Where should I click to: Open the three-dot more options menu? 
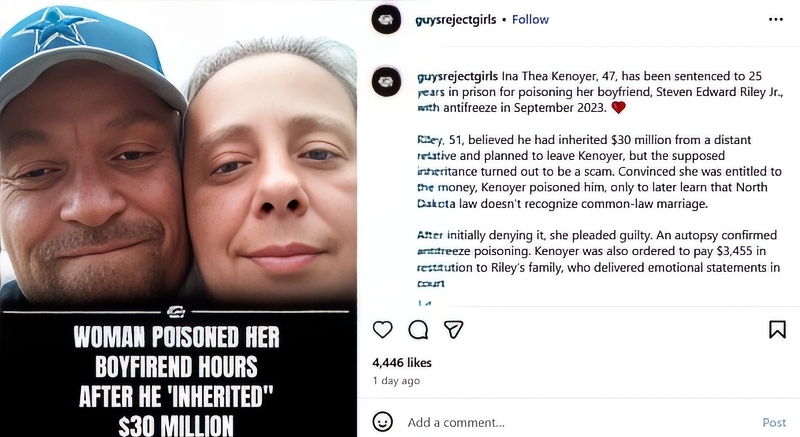tap(776, 19)
